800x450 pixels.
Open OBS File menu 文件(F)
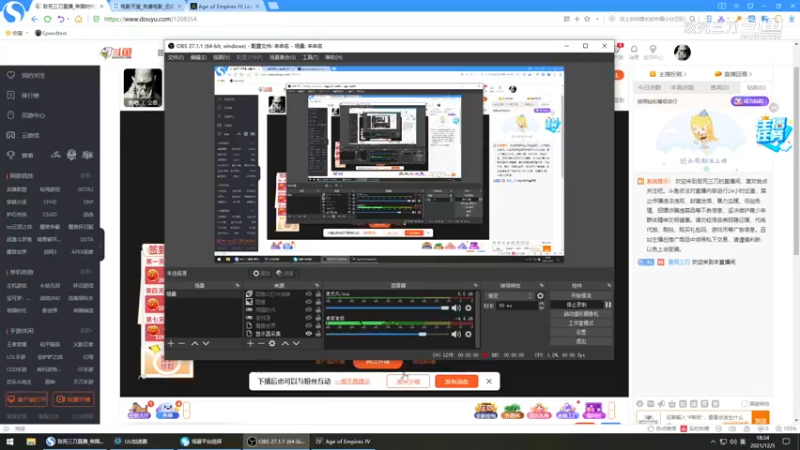(176, 58)
